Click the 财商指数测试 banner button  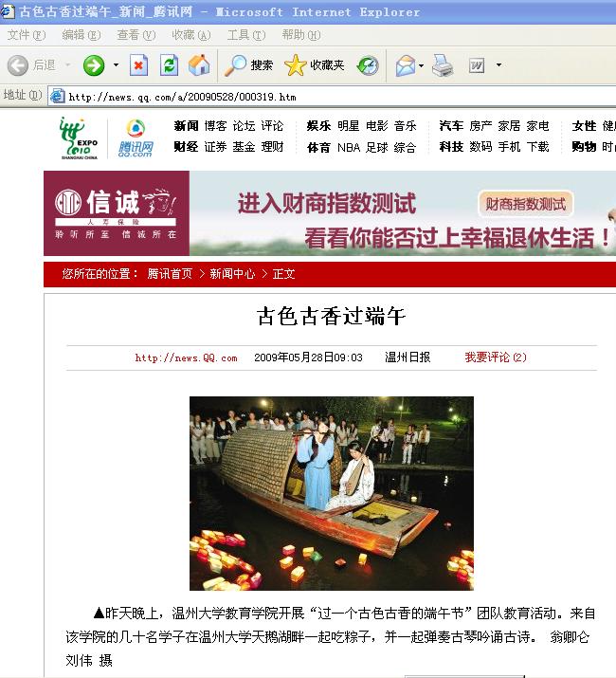point(526,204)
